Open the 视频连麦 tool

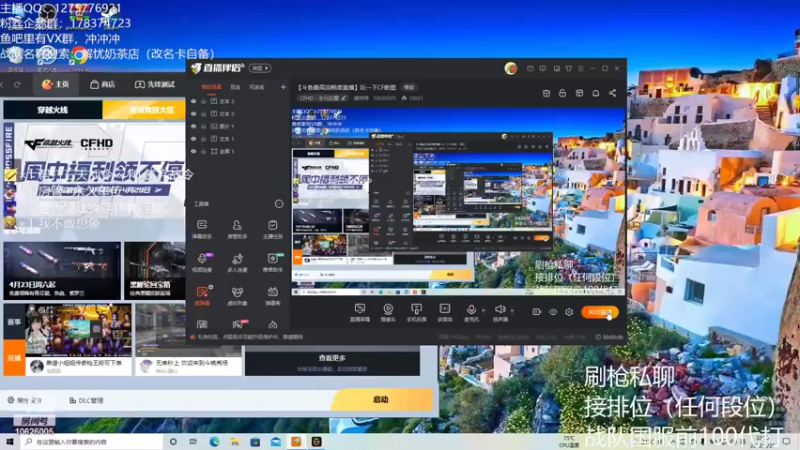coord(202,262)
